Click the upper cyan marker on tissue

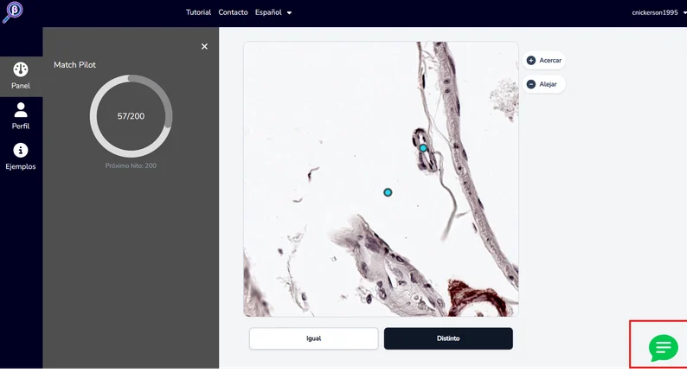(423, 148)
